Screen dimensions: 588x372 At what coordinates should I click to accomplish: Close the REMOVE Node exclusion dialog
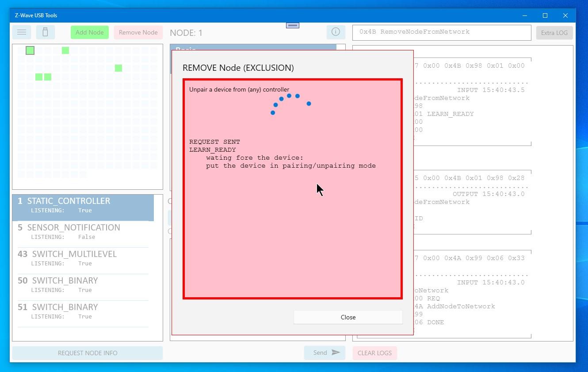pyautogui.click(x=348, y=317)
